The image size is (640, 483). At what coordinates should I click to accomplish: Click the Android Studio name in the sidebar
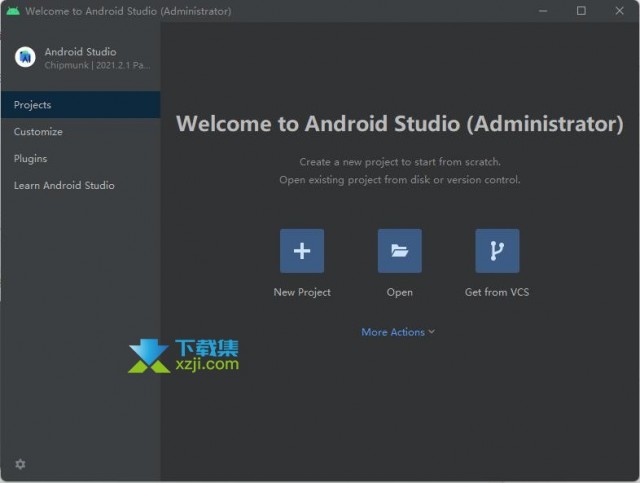click(x=80, y=52)
